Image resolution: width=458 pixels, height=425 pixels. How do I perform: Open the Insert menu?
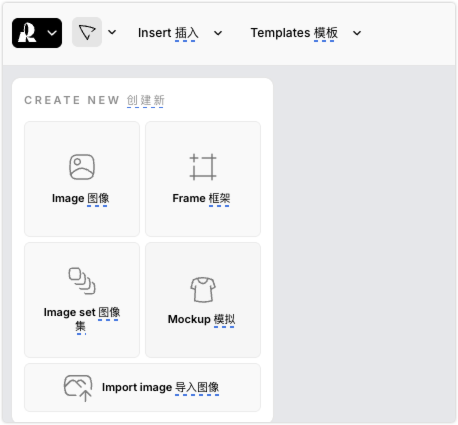pyautogui.click(x=168, y=33)
